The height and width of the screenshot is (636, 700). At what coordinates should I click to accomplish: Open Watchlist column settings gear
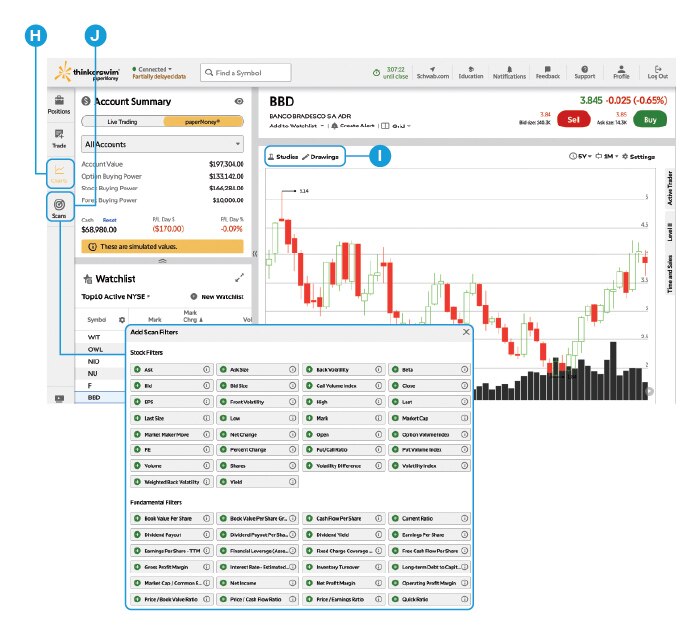tap(122, 320)
